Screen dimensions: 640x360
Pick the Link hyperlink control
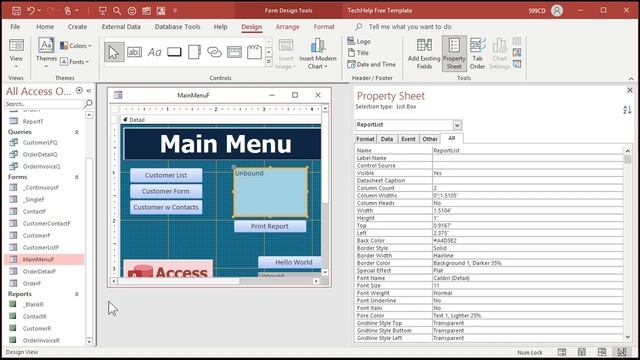click(214, 52)
